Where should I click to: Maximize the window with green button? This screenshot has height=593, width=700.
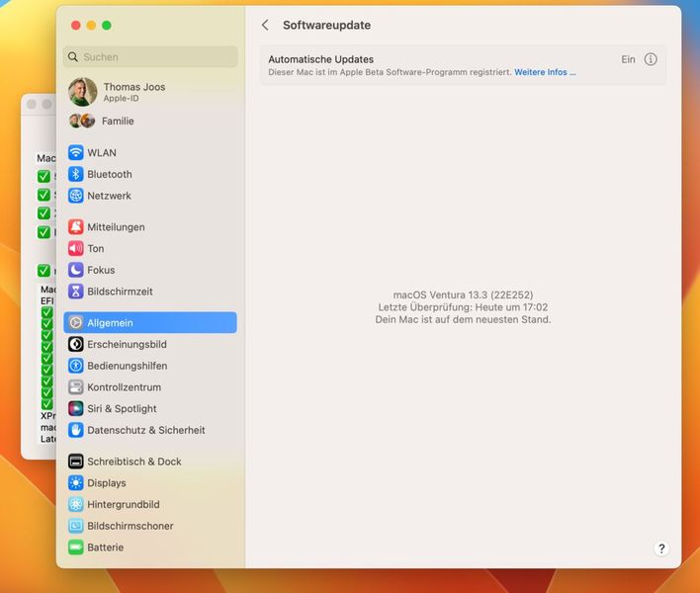(x=106, y=26)
